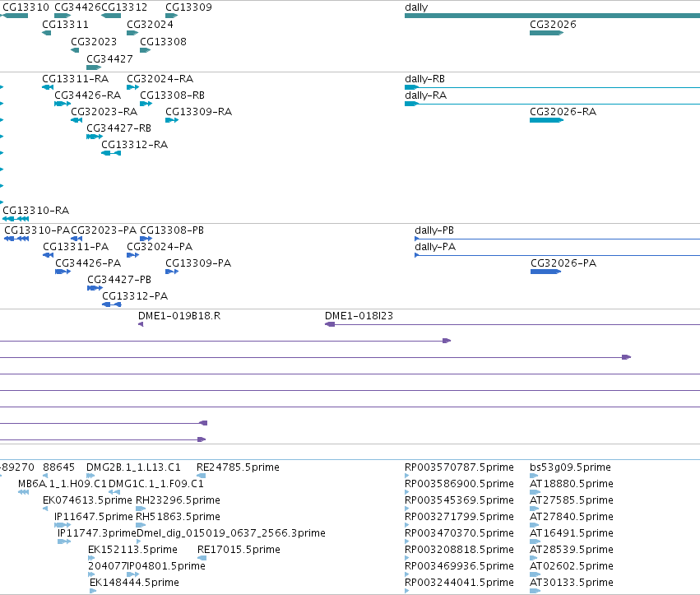
Task: Select EST EK148444.5prime
Action: coord(93,591)
